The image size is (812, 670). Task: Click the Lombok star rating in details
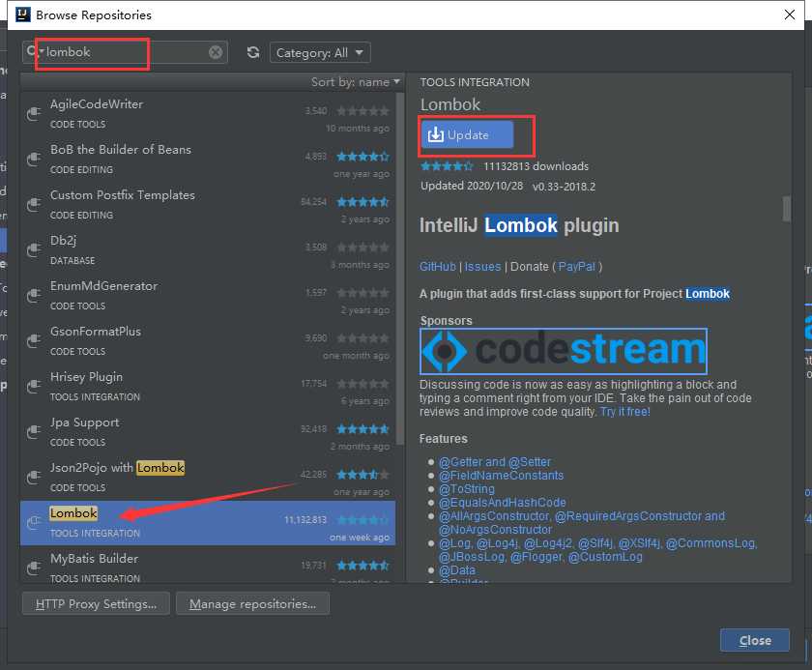point(447,166)
